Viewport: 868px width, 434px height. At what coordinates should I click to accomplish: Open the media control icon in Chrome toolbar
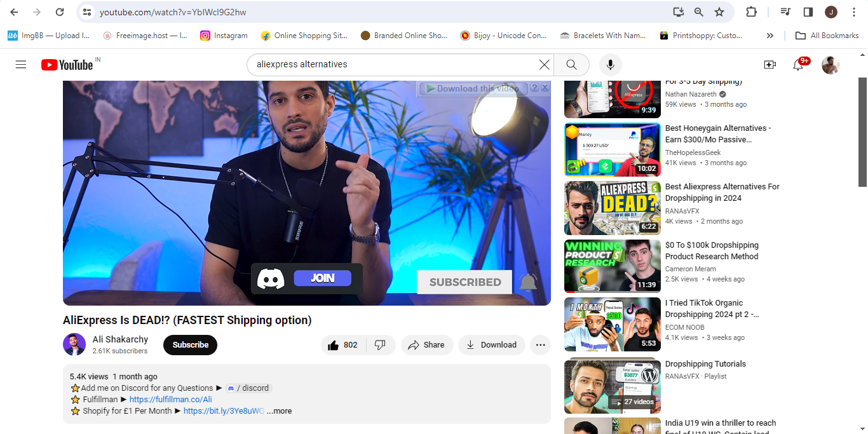click(785, 12)
